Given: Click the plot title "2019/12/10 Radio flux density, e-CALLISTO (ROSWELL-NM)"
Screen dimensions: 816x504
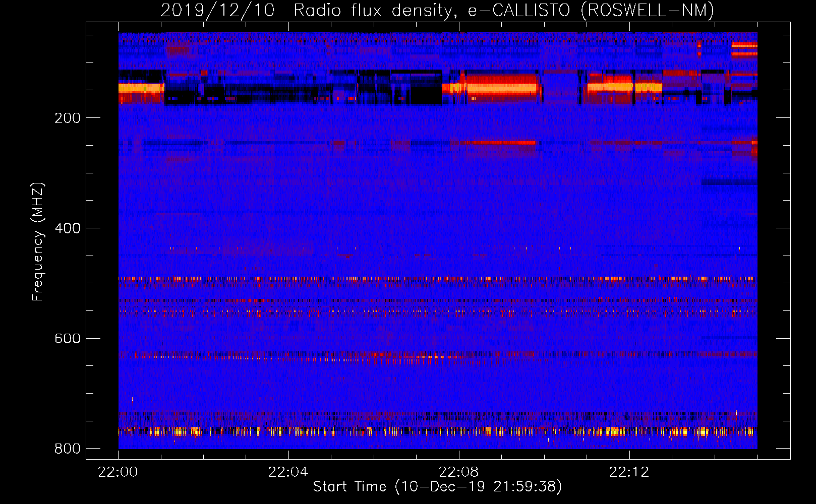Looking at the screenshot, I should pos(437,10).
